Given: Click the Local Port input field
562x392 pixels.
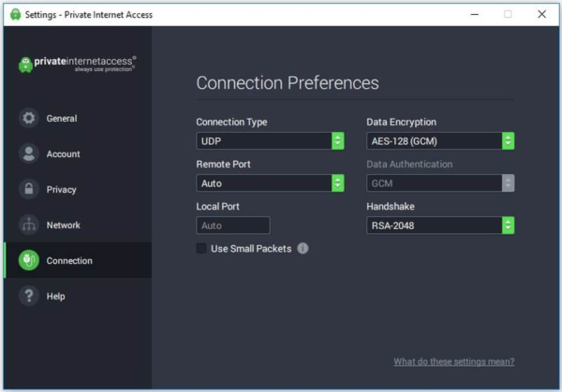Looking at the screenshot, I should click(x=233, y=225).
